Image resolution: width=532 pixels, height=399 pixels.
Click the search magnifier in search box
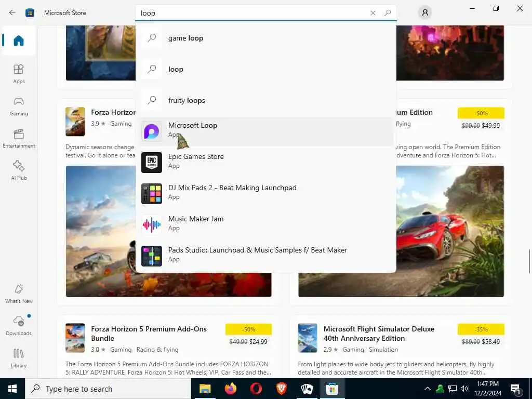pos(388,13)
